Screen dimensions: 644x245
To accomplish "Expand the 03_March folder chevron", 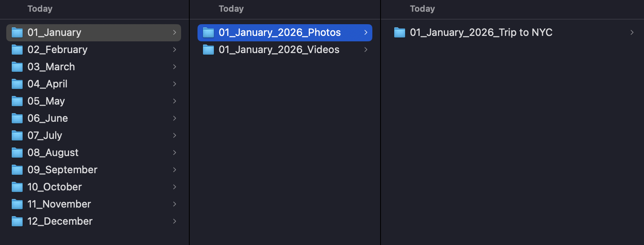I will point(174,67).
